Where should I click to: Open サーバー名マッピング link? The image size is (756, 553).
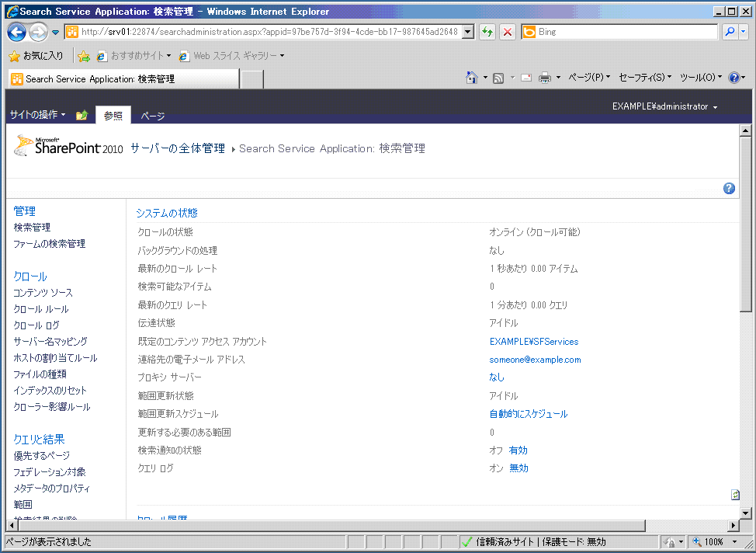pyautogui.click(x=50, y=342)
